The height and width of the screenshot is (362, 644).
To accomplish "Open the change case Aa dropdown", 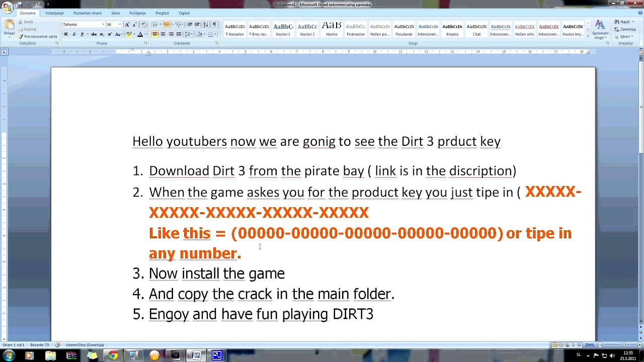I will pos(119,34).
